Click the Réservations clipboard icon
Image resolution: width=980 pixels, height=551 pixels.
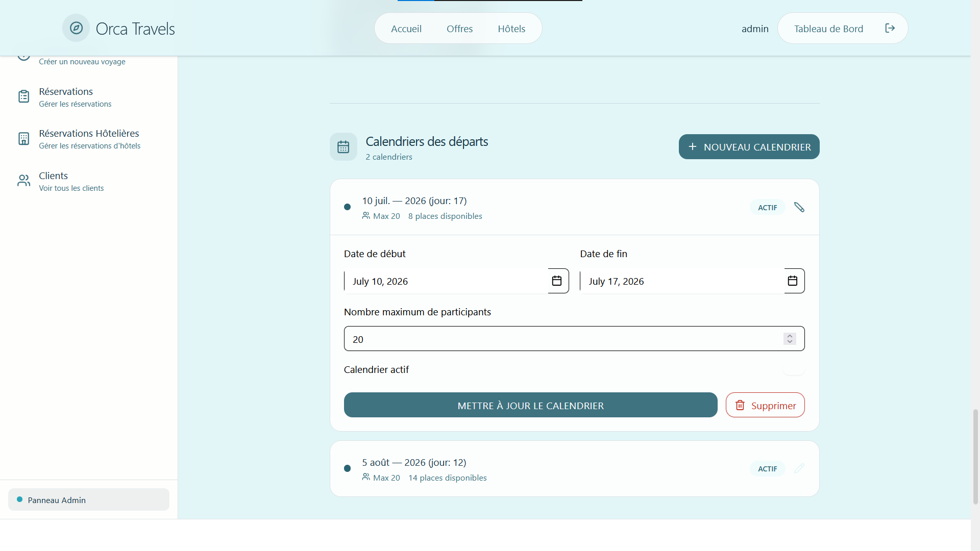point(24,96)
